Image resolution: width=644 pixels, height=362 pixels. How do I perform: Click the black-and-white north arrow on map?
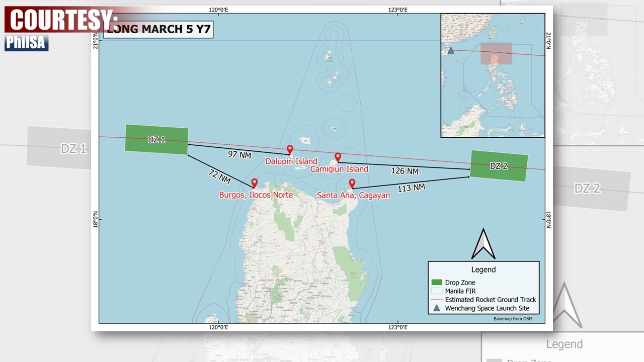tap(483, 244)
